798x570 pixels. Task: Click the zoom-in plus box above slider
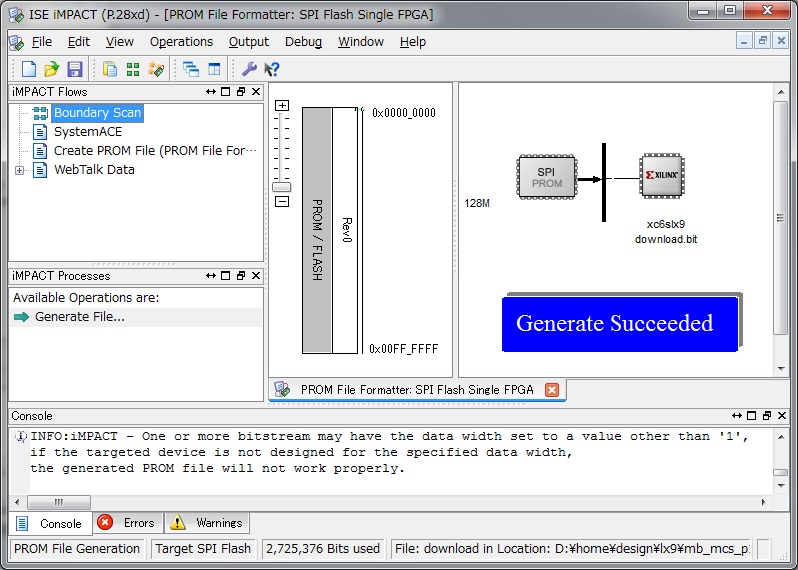(282, 105)
